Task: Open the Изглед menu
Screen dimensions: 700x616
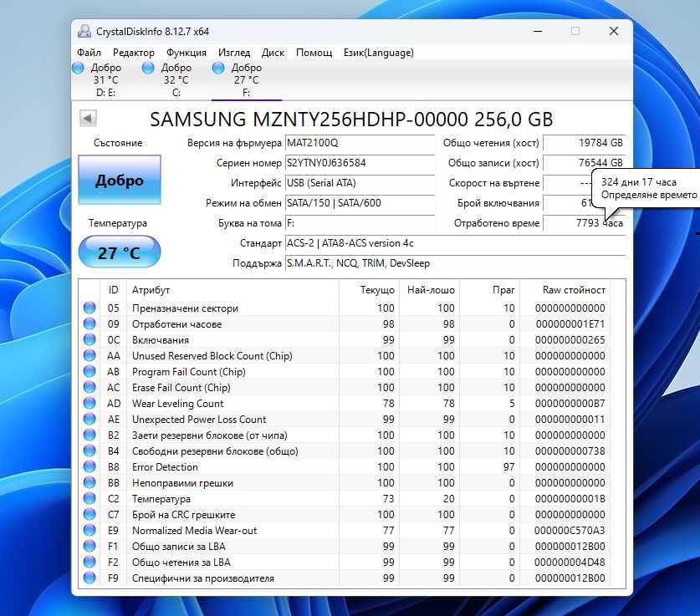Action: (x=234, y=53)
